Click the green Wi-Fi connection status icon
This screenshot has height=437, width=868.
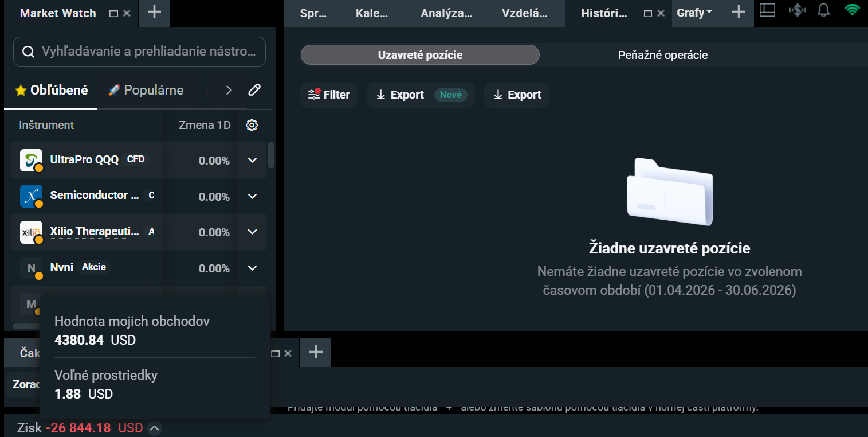coord(853,10)
